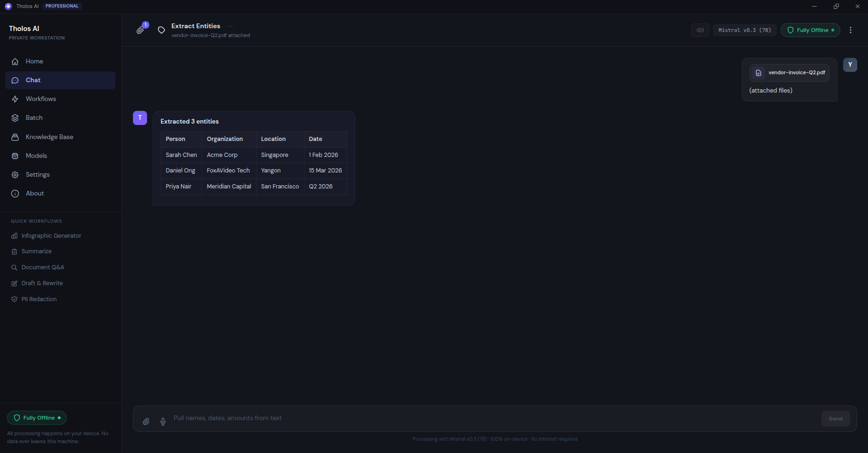The width and height of the screenshot is (868, 453).
Task: Click the Fully Offline badge in sidebar footer
Action: 37,418
